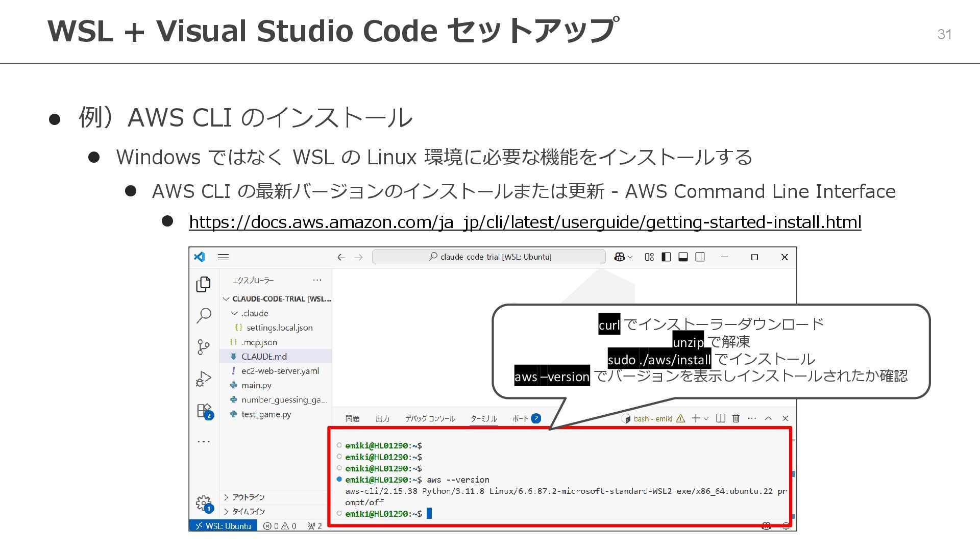Viewport: 980px width, 551px height.
Task: Open forwarded ports status item showing 2
Action: (314, 526)
